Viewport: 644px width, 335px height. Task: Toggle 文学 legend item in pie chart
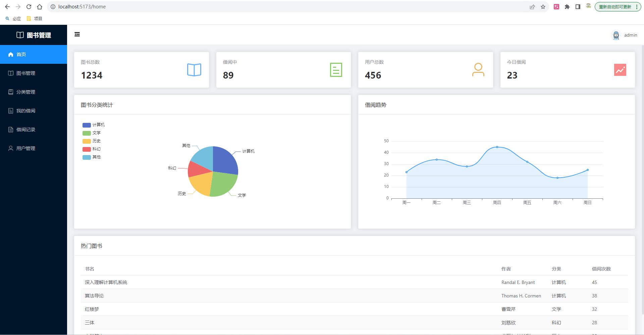point(92,133)
